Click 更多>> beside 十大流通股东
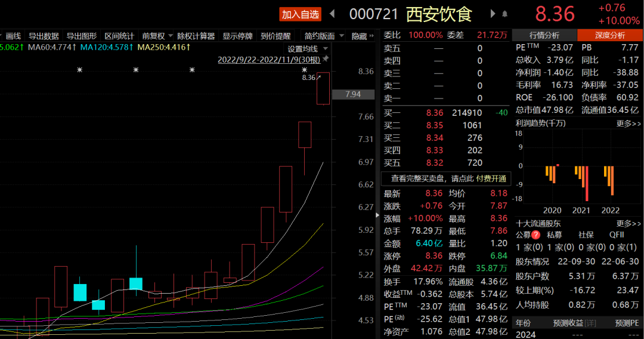This screenshot has width=644, height=339. [x=628, y=224]
